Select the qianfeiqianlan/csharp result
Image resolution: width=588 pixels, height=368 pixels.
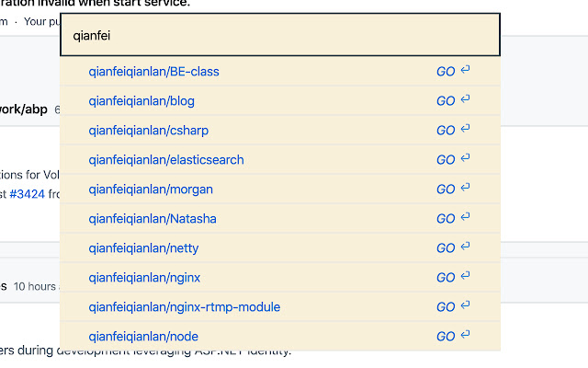[x=149, y=131]
